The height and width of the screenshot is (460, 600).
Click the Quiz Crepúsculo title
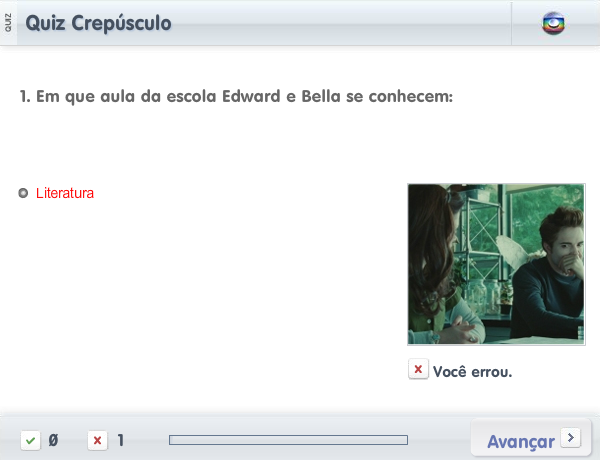click(98, 23)
